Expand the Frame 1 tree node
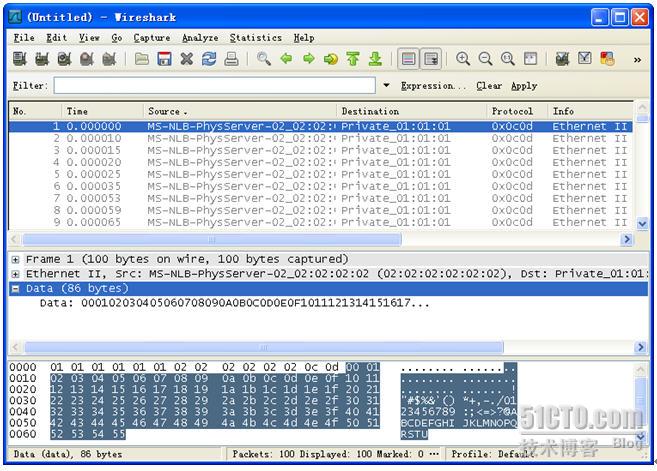 click(x=16, y=260)
